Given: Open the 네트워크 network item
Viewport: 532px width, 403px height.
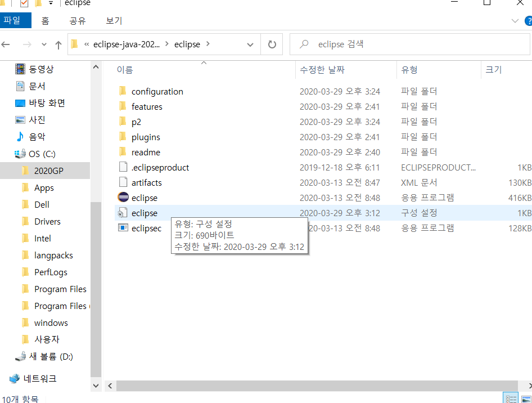Looking at the screenshot, I should [x=33, y=379].
